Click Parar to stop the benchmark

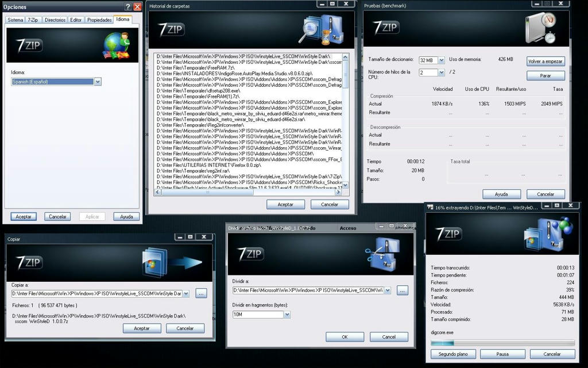click(x=546, y=75)
